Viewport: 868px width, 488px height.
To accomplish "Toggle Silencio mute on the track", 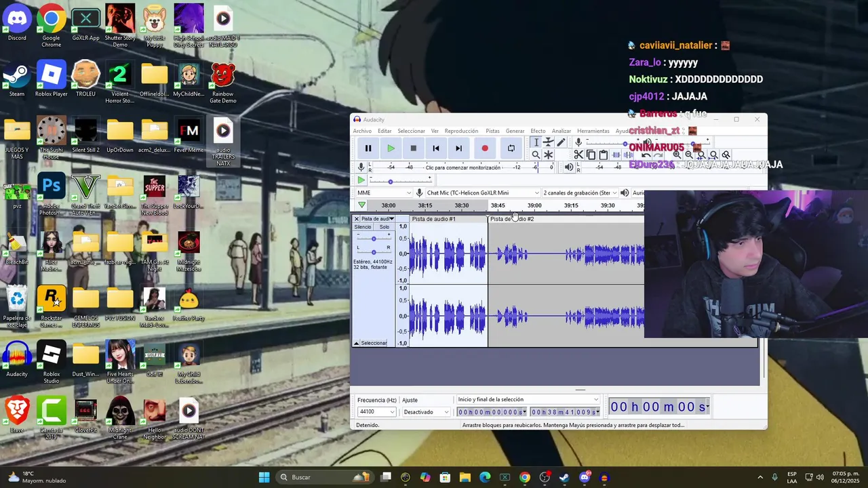I will point(363,227).
